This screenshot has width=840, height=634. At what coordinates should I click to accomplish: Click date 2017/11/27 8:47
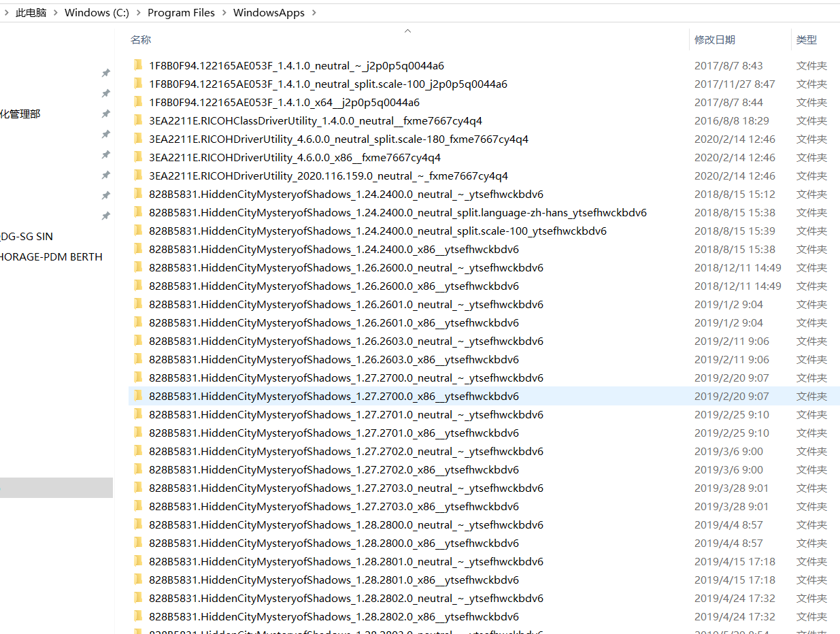(735, 84)
